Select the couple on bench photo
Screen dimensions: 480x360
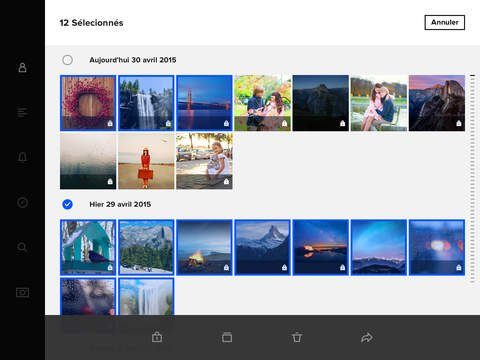(x=379, y=103)
